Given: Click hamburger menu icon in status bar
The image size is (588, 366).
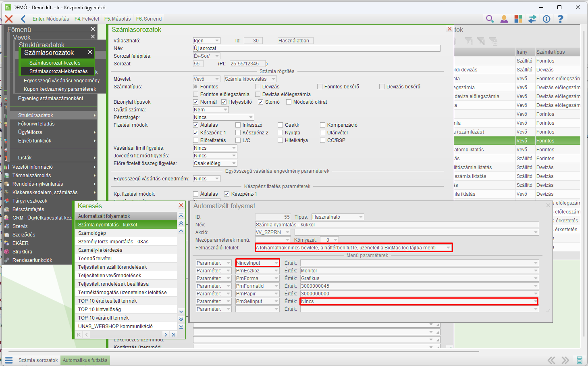Looking at the screenshot, I should [x=9, y=360].
